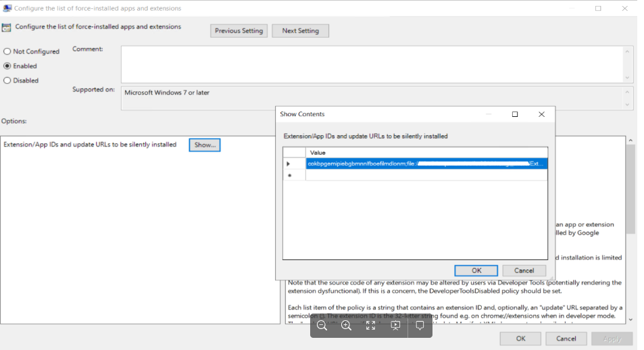Click the slideshow presentation icon
The image size is (644, 350).
[x=396, y=326]
